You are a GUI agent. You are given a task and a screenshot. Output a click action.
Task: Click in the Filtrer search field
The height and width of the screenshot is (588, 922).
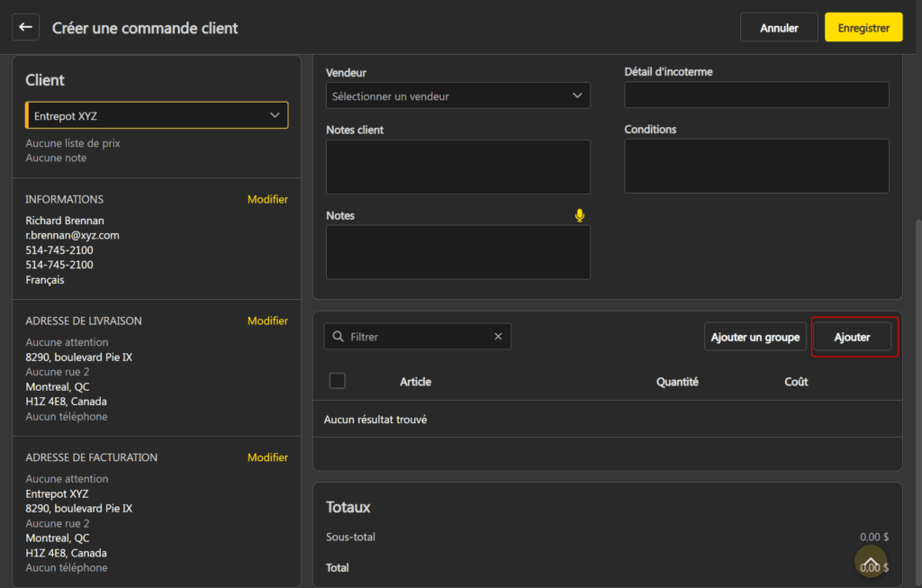click(x=419, y=337)
